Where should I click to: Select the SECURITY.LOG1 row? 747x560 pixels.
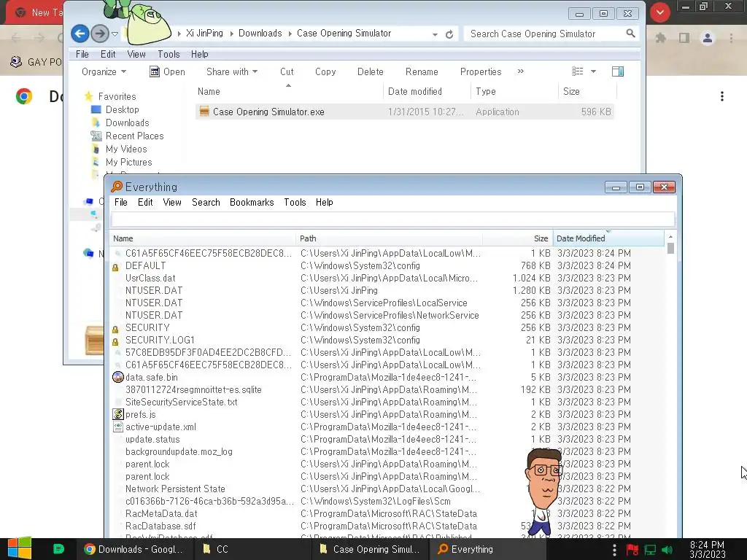387,340
